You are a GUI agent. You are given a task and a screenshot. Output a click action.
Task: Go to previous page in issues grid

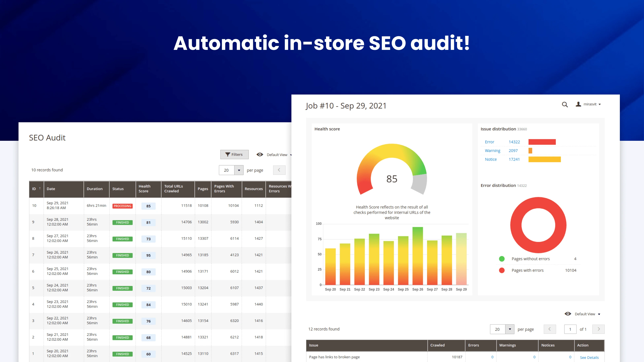click(x=549, y=329)
